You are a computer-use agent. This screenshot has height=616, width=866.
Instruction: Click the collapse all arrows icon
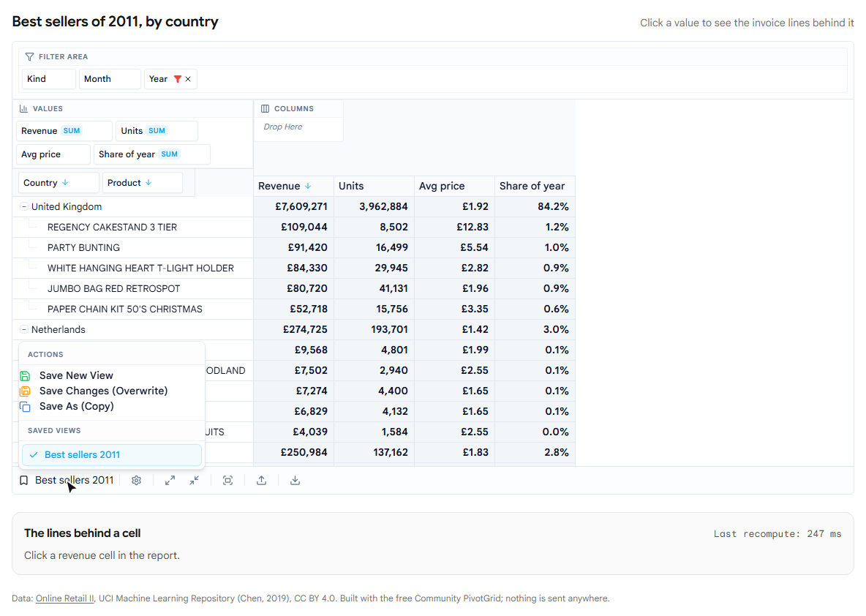coord(195,480)
